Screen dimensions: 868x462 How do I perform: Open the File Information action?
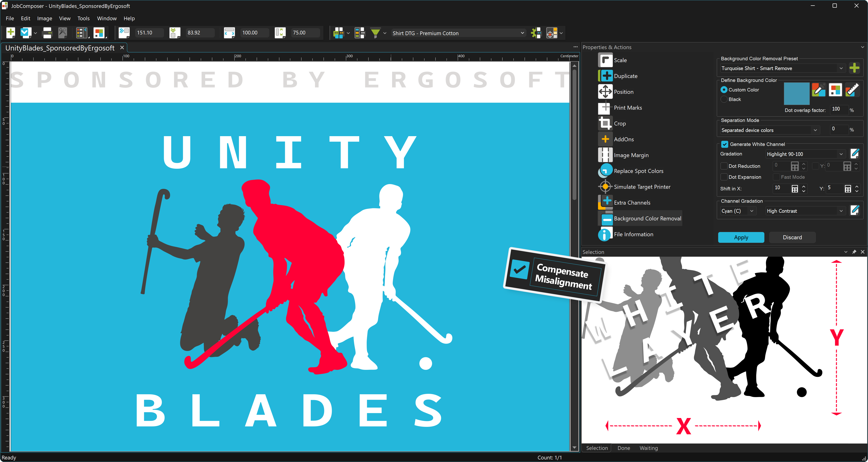(633, 234)
